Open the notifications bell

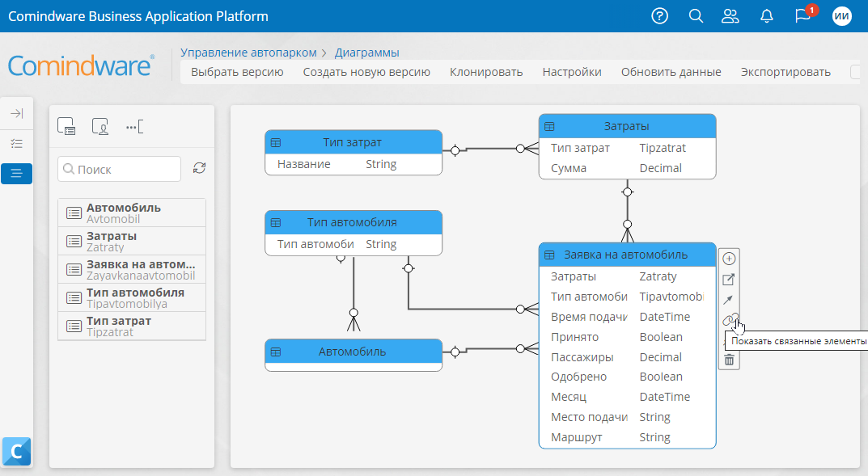[x=767, y=16]
